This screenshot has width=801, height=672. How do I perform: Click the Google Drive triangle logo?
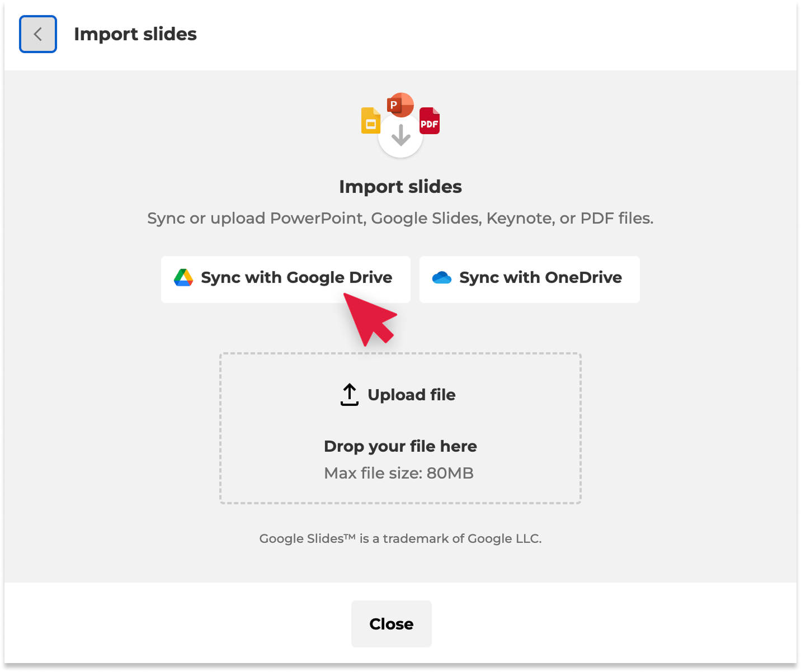(x=183, y=278)
